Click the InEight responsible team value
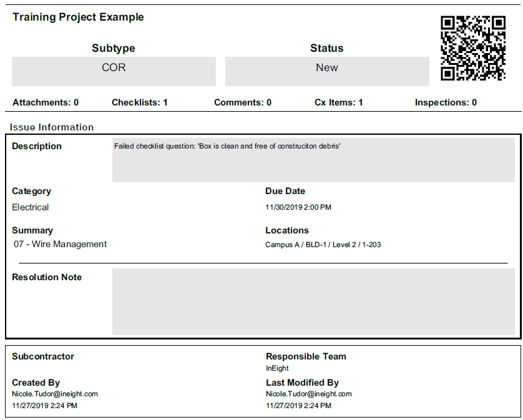The image size is (523, 420). [x=278, y=368]
